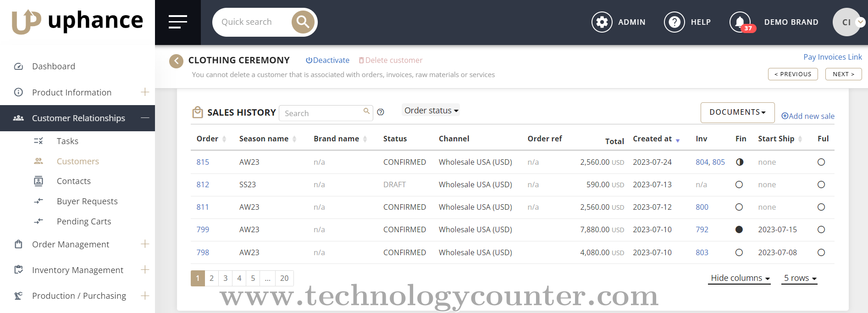Open Tasks in sidebar
Viewport: 868px width, 313px height.
coord(67,141)
